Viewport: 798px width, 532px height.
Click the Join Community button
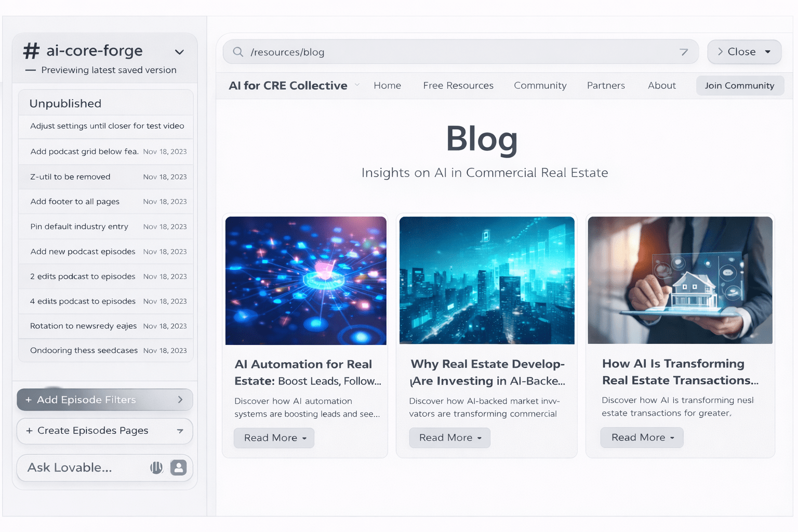tap(740, 85)
